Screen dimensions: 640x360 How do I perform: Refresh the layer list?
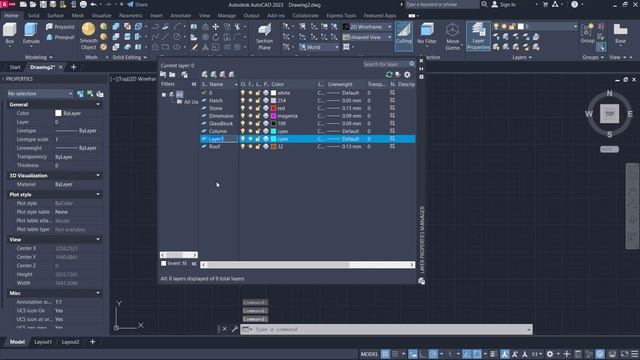[x=389, y=74]
